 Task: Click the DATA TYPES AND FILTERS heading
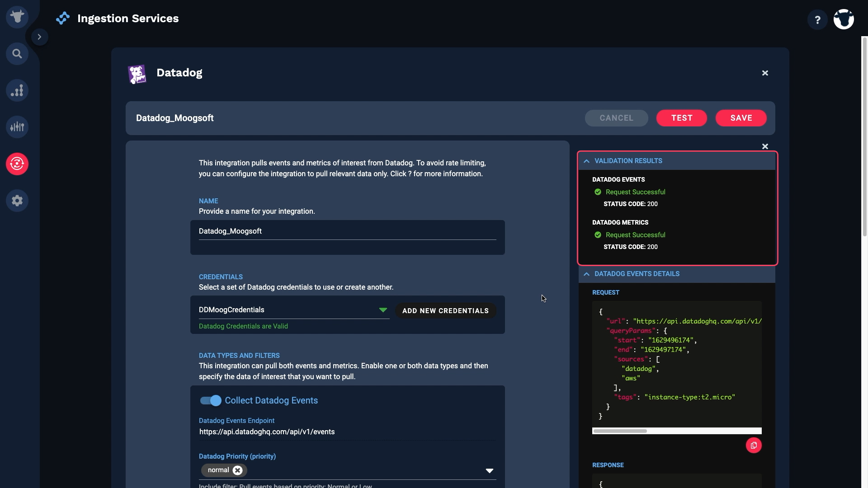point(239,356)
